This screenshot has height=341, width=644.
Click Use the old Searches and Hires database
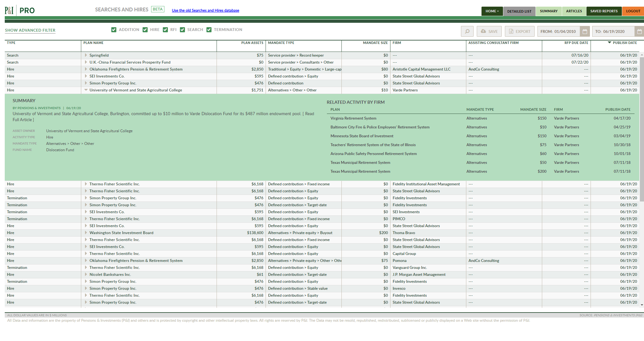[x=205, y=10]
